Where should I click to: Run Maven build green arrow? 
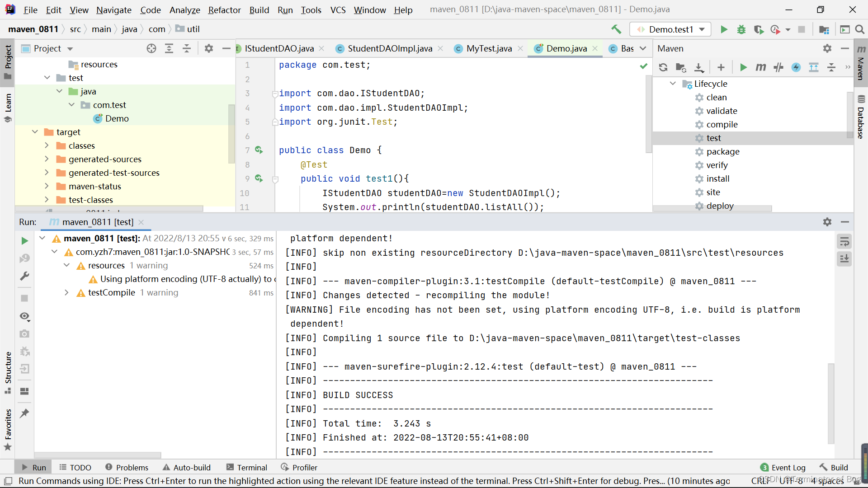coord(743,67)
